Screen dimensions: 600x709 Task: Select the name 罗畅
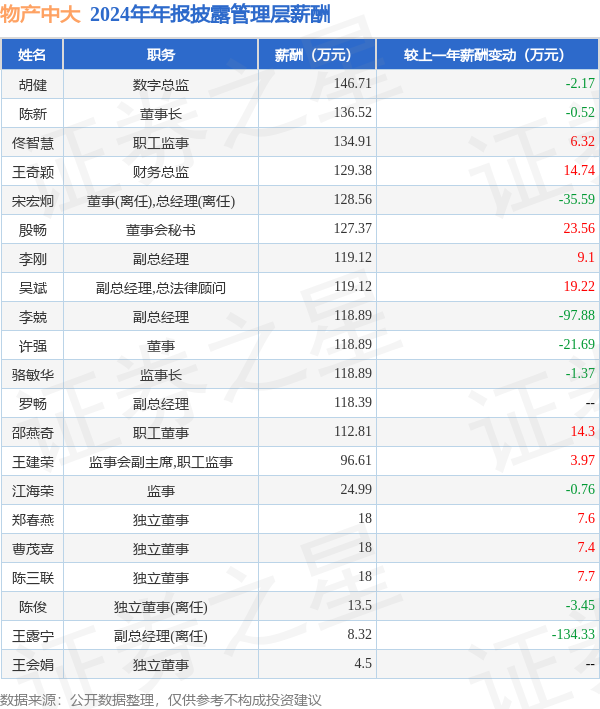point(33,403)
